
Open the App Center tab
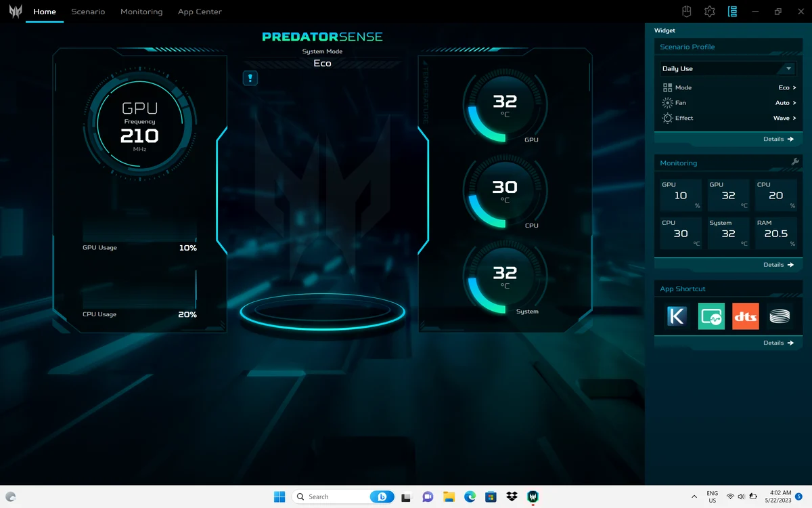pos(200,12)
